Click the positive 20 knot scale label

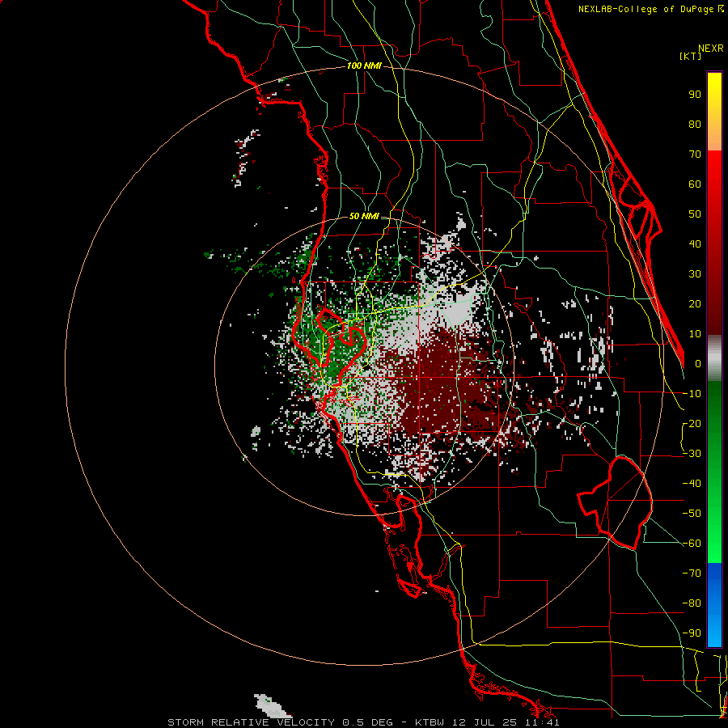(x=695, y=303)
